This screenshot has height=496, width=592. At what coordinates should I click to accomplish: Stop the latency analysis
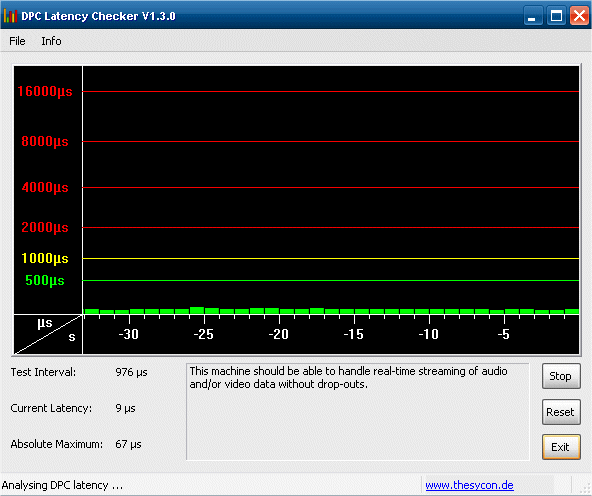561,376
